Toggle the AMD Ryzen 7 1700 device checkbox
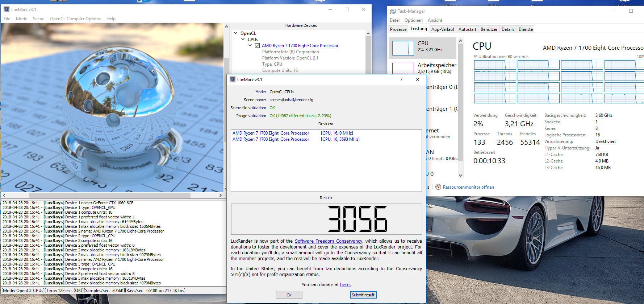The width and height of the screenshot is (644, 304). point(258,46)
